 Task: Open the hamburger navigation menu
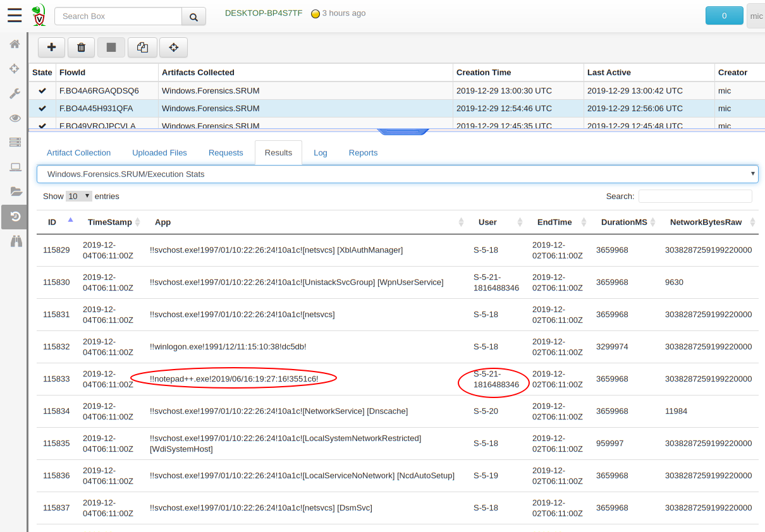[x=15, y=16]
